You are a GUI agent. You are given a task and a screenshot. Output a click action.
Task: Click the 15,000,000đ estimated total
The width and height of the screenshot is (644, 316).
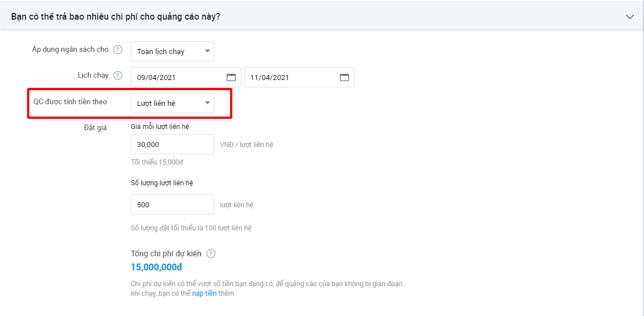(156, 267)
